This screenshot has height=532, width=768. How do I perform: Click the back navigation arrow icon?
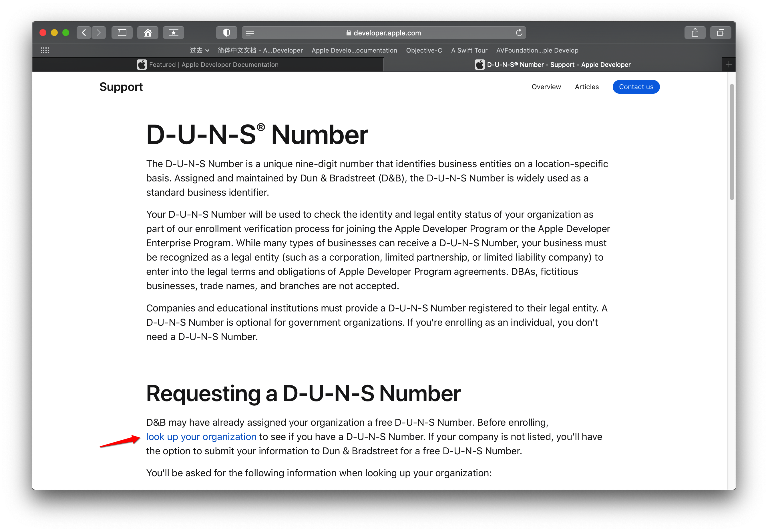[x=84, y=33]
